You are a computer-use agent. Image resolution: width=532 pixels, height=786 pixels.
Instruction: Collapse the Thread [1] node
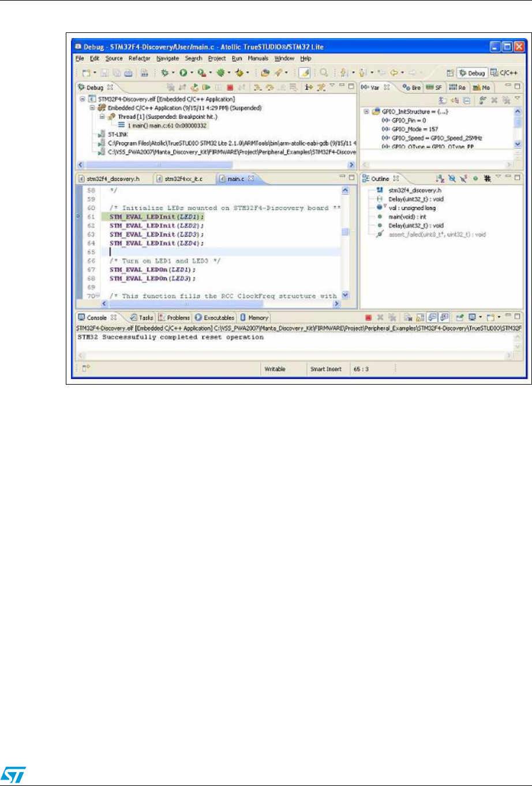point(102,116)
